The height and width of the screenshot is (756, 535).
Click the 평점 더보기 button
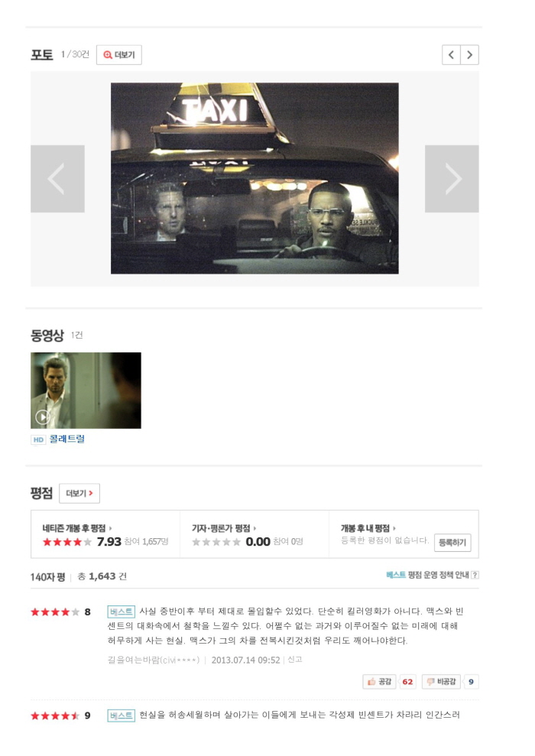tap(79, 493)
